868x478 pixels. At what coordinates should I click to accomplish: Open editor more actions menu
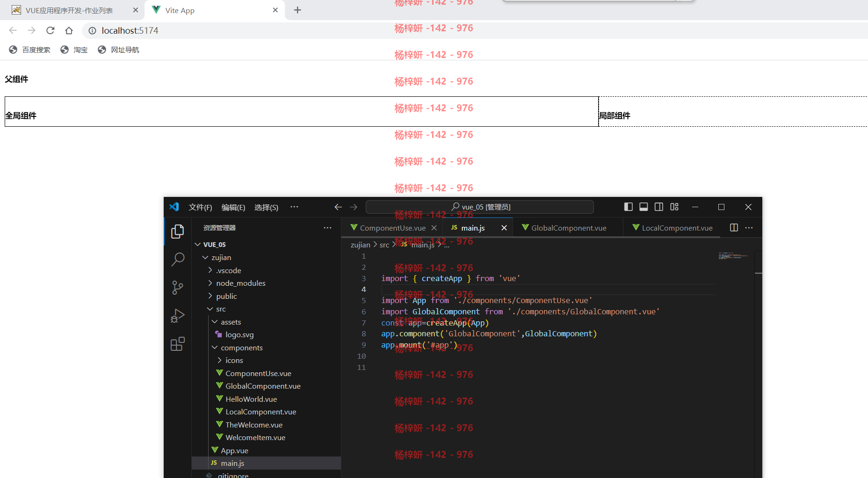pos(749,228)
